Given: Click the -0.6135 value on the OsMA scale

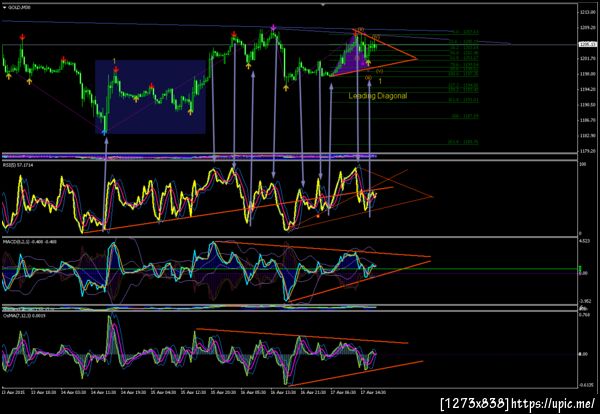Looking at the screenshot, I should (x=584, y=385).
